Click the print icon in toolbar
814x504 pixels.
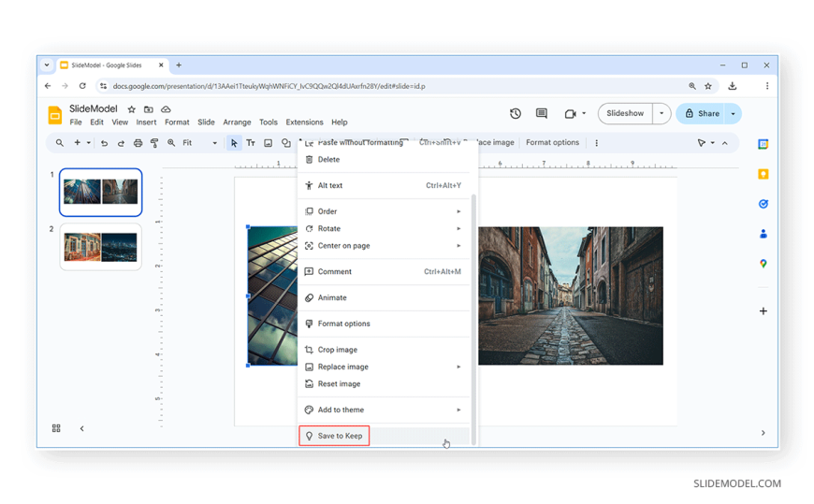coord(138,143)
